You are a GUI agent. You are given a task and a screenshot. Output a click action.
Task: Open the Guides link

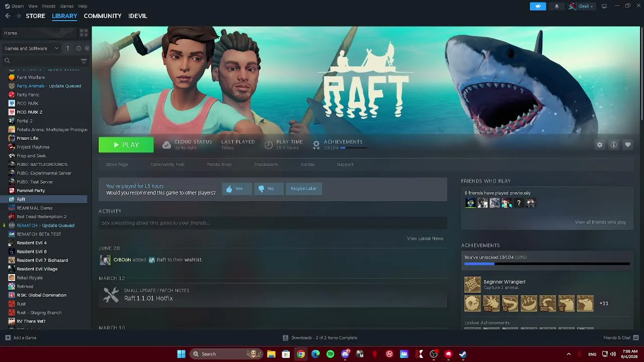pyautogui.click(x=307, y=164)
